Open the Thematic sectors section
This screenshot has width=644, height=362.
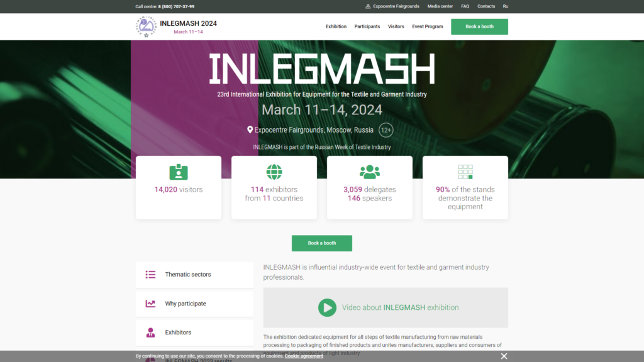tap(194, 275)
